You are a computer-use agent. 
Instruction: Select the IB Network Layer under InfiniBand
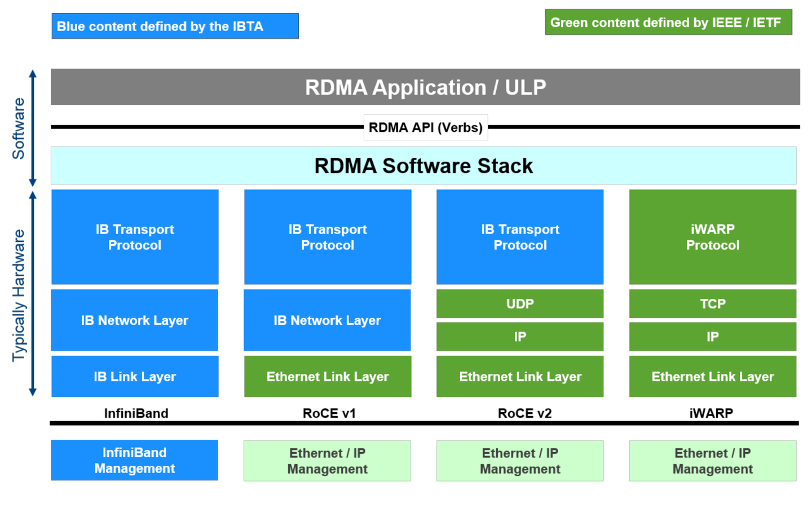coord(134,320)
